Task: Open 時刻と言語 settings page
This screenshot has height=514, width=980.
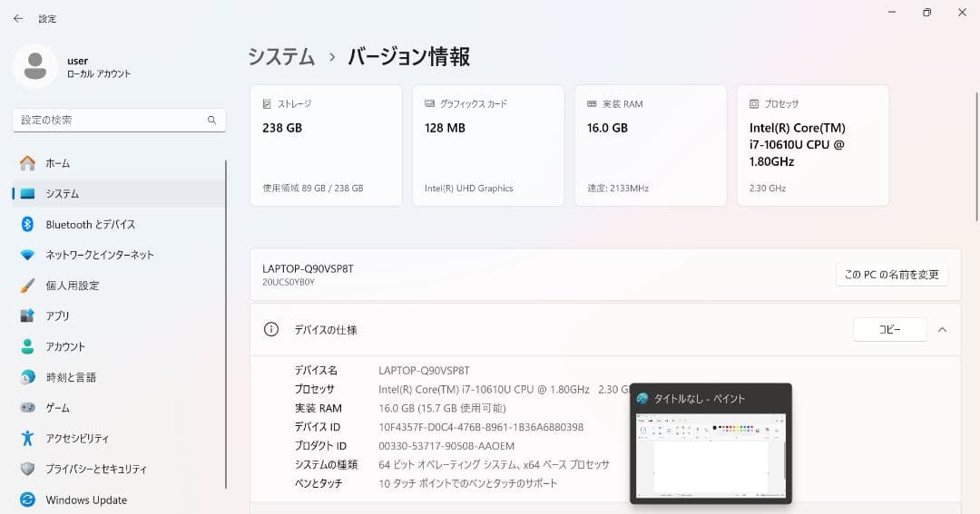Action: [x=120, y=377]
